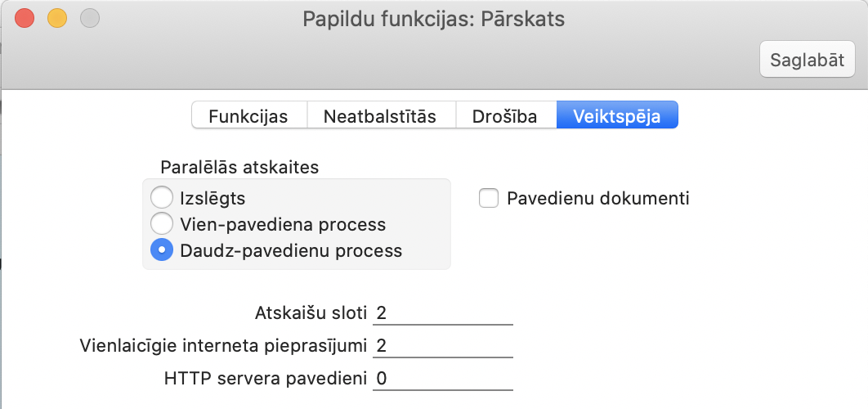Image resolution: width=868 pixels, height=409 pixels.
Task: Select the Izslēgts radio button
Action: [162, 198]
